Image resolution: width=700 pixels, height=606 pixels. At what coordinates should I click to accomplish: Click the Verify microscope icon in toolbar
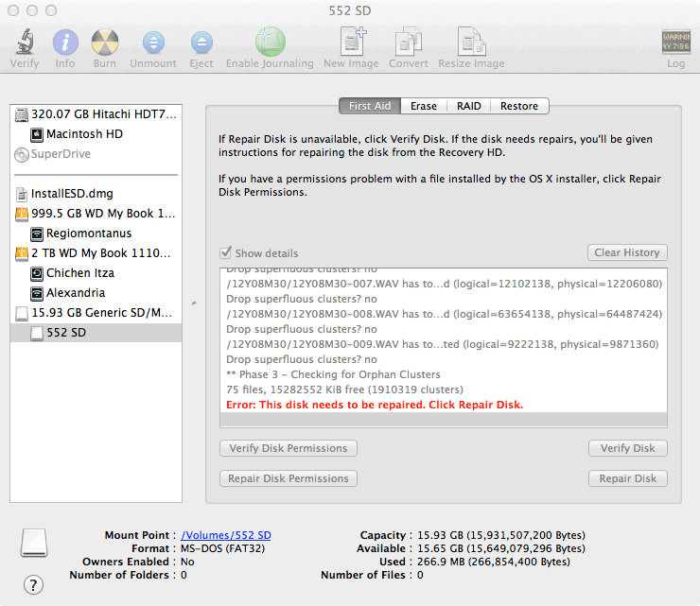[25, 43]
